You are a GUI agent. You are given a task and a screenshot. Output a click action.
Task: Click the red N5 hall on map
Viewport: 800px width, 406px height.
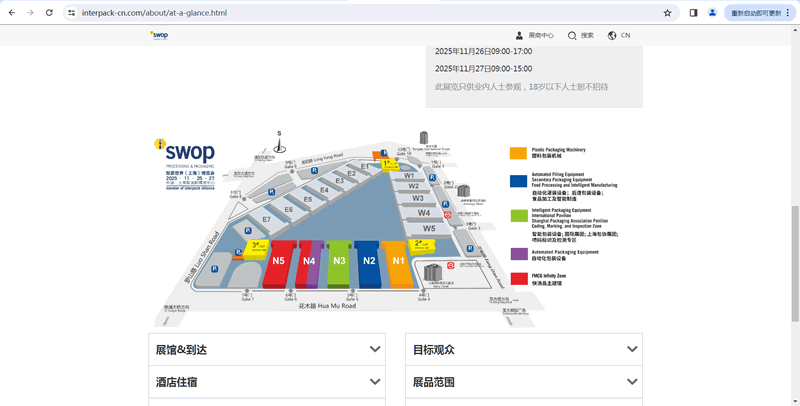pyautogui.click(x=278, y=262)
